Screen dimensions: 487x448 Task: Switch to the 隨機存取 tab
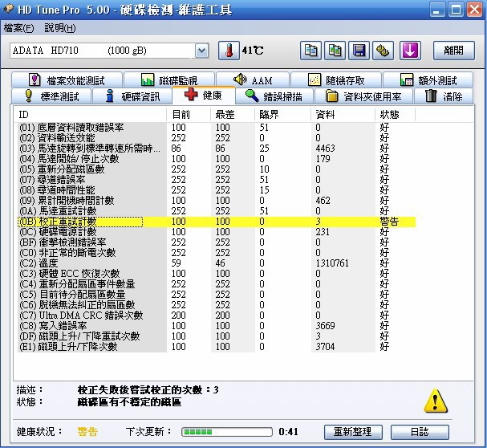336,80
